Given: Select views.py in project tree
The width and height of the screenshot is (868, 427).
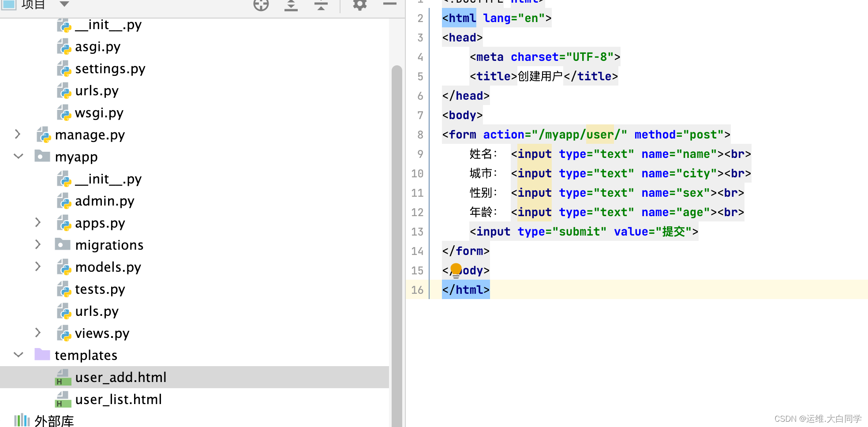Looking at the screenshot, I should point(102,333).
